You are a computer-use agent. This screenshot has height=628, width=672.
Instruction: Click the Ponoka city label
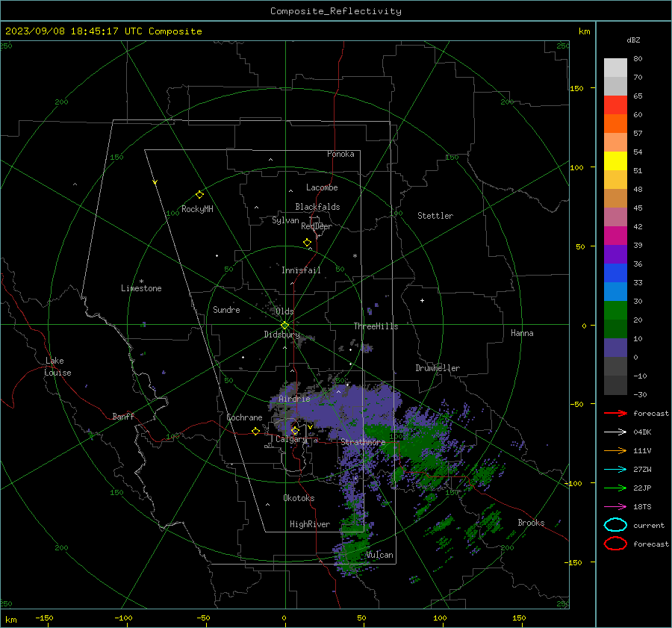coord(340,154)
